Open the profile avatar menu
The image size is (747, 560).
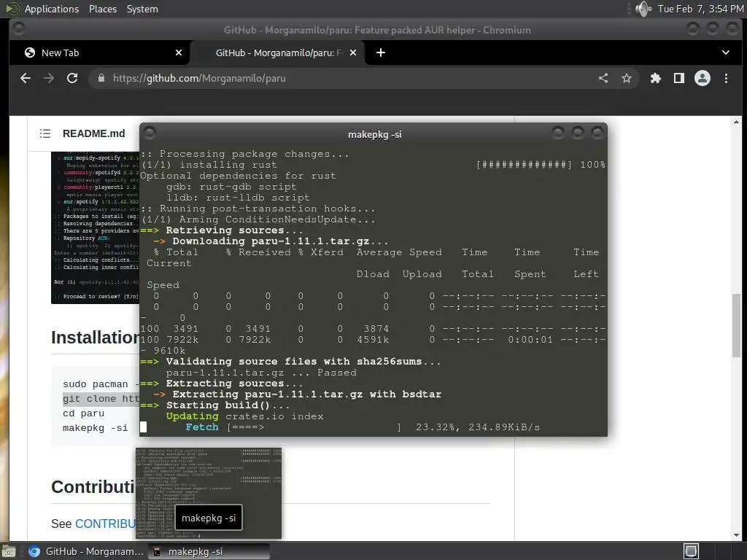[x=703, y=78]
